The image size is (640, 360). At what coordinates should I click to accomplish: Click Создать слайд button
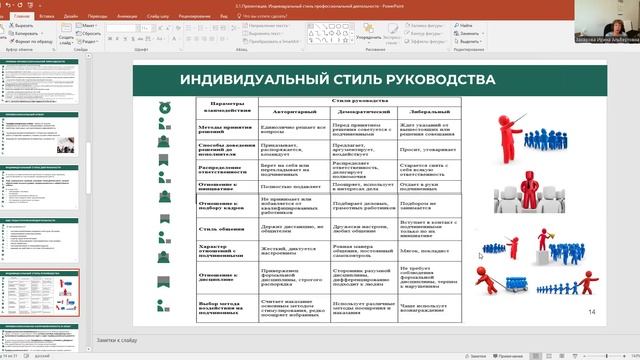pyautogui.click(x=66, y=34)
